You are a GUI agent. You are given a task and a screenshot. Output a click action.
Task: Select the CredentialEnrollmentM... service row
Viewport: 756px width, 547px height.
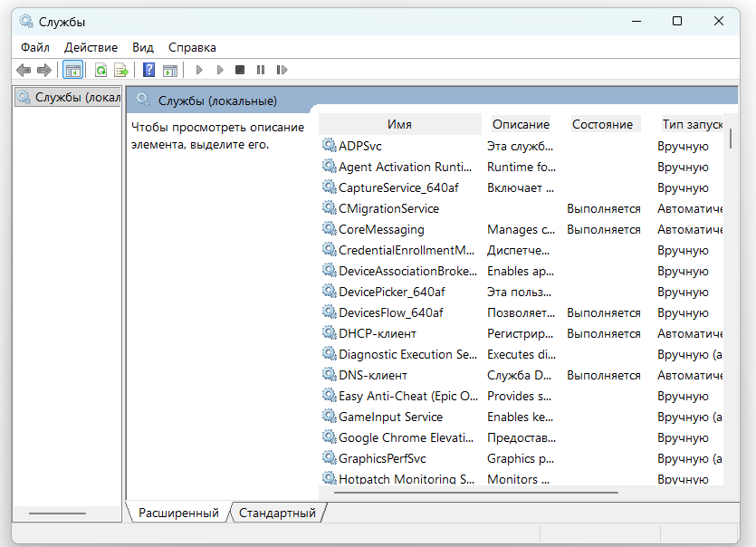click(x=522, y=250)
